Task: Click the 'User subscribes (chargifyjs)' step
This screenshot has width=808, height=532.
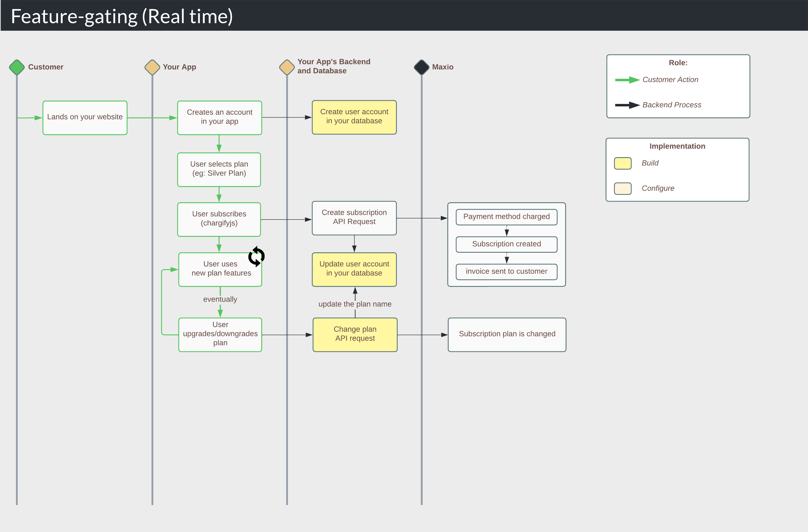Action: point(219,220)
